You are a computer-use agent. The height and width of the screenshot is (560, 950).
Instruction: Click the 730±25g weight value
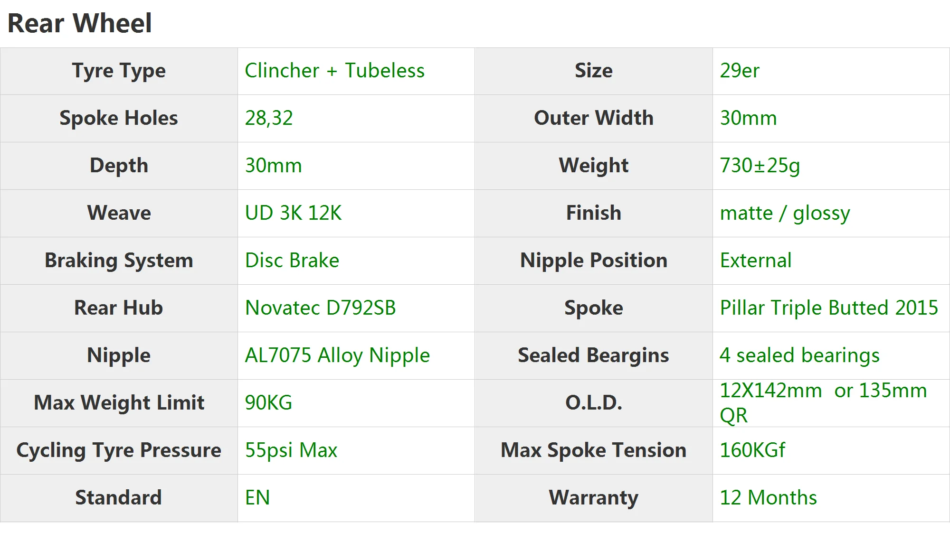pos(760,165)
